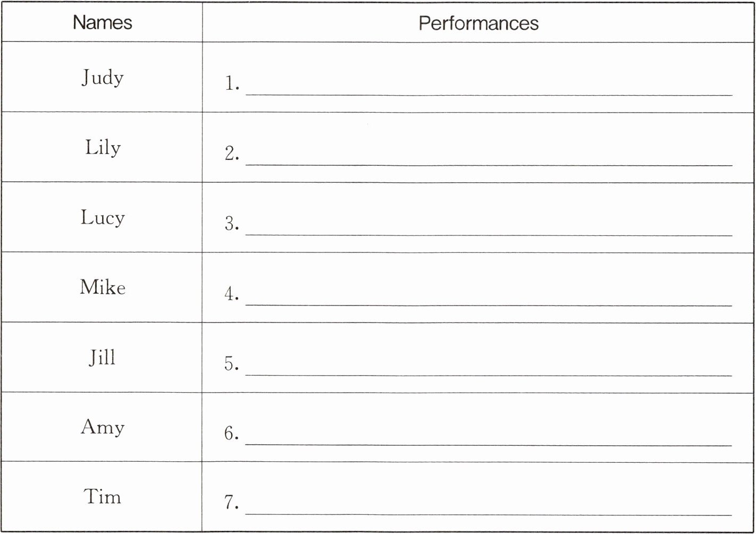Select the name Tim
756x534 pixels.
coord(103,497)
